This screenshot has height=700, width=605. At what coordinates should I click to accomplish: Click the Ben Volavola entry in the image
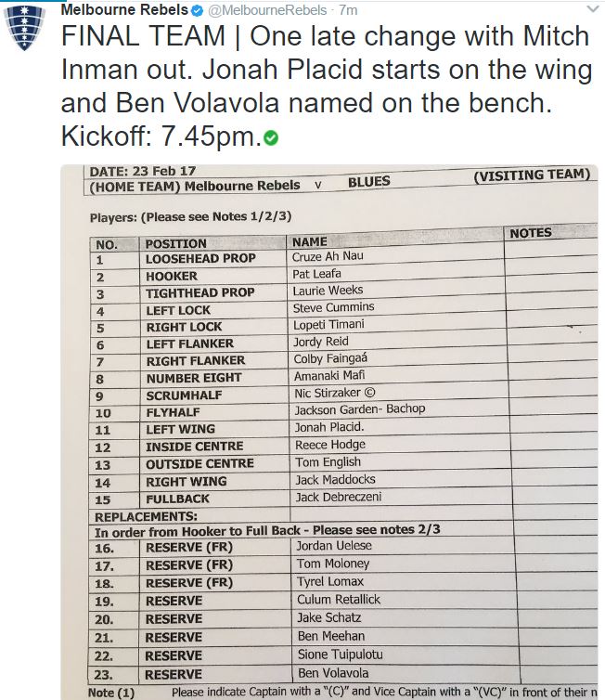pyautogui.click(x=333, y=673)
